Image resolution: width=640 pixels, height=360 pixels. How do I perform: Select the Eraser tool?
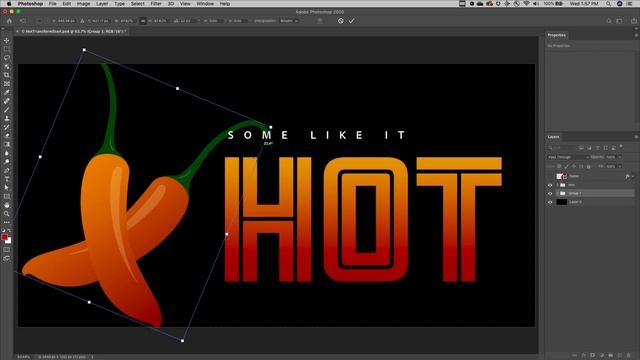tap(7, 136)
